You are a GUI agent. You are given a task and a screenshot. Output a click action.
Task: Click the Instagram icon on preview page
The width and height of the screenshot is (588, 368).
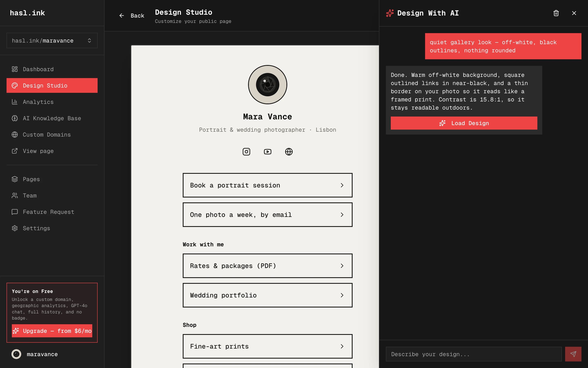pyautogui.click(x=246, y=152)
